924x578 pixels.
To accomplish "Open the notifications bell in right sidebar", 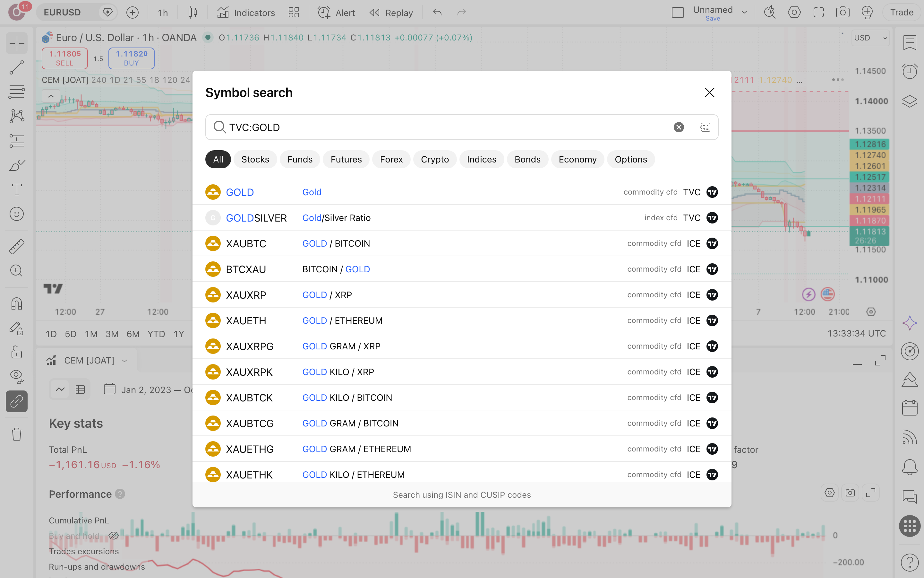I will click(910, 467).
